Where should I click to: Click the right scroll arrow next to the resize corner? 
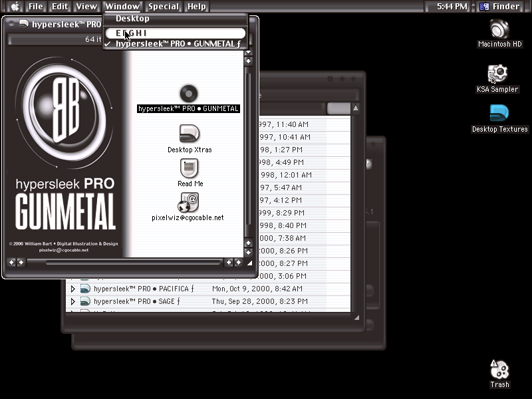tap(238, 262)
